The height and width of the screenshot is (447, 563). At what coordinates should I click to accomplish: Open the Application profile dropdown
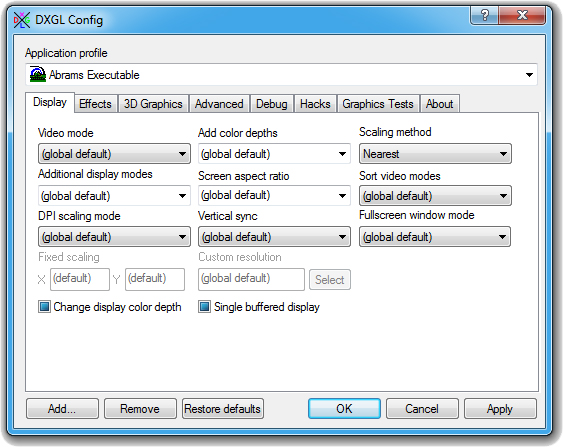(281, 75)
